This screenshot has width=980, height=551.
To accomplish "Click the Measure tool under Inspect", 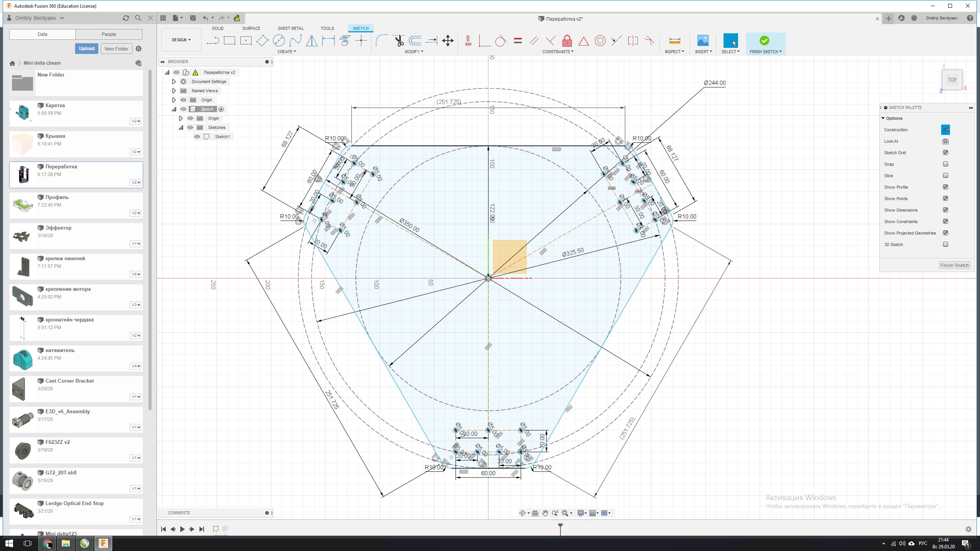I will click(675, 41).
